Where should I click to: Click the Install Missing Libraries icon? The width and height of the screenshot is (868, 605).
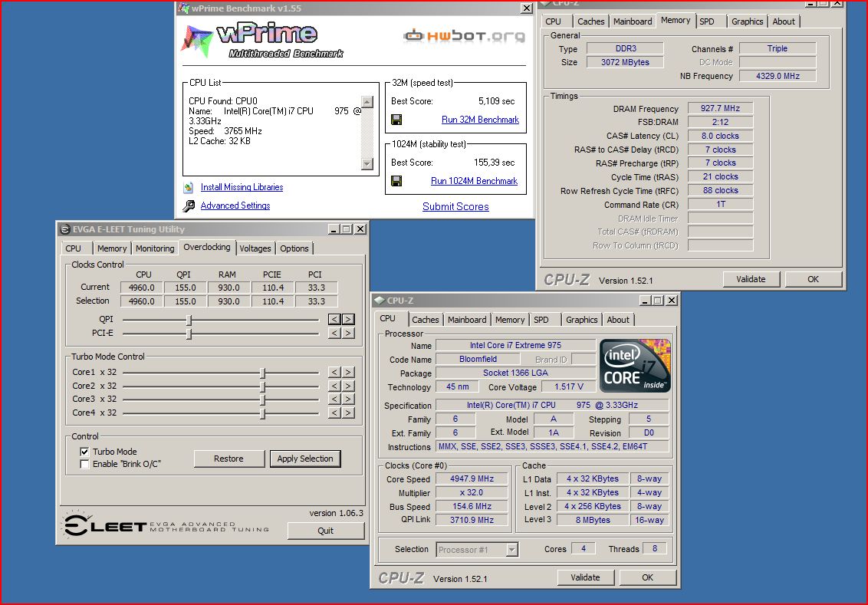click(188, 188)
